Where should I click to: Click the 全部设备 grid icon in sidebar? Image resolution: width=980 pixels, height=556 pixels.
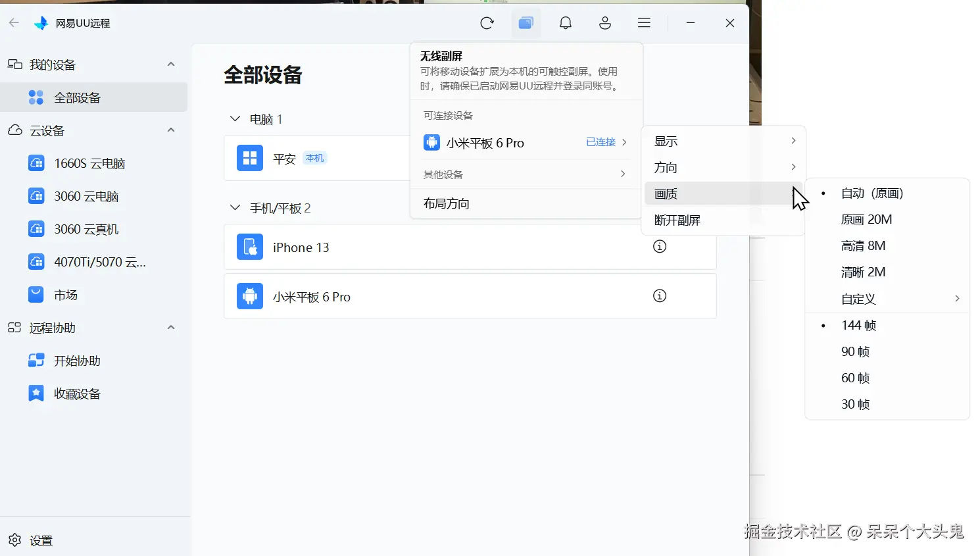point(36,97)
